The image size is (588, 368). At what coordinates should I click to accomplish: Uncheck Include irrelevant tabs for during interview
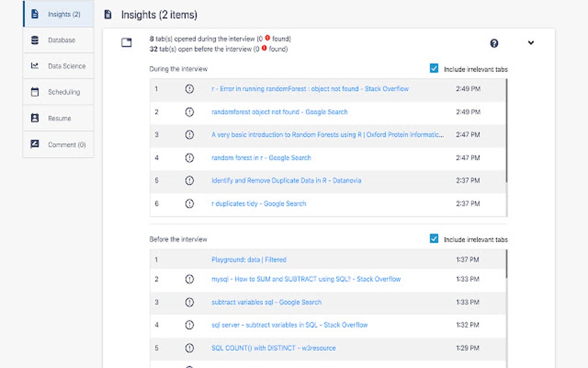coord(434,69)
